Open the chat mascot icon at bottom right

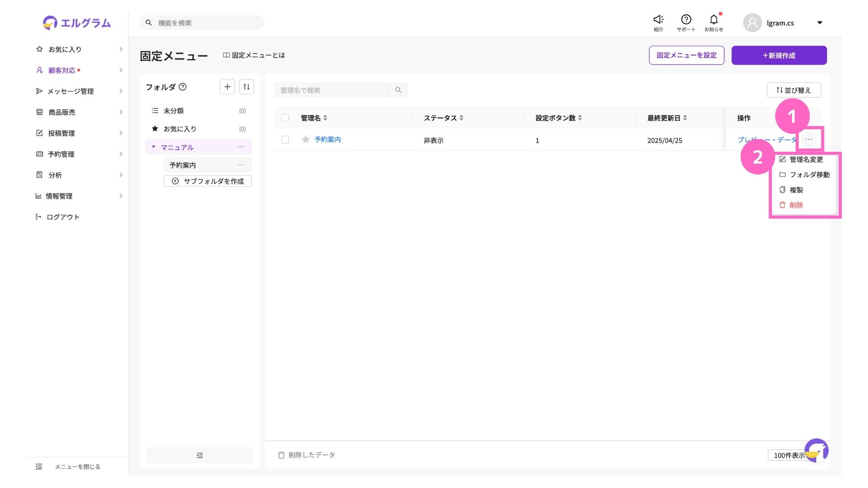point(816,450)
